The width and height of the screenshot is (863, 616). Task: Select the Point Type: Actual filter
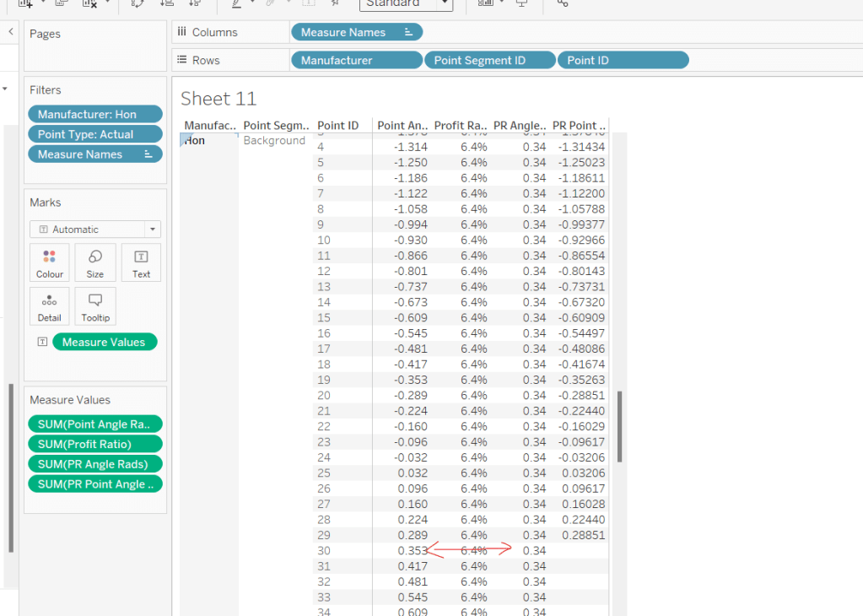(x=94, y=134)
